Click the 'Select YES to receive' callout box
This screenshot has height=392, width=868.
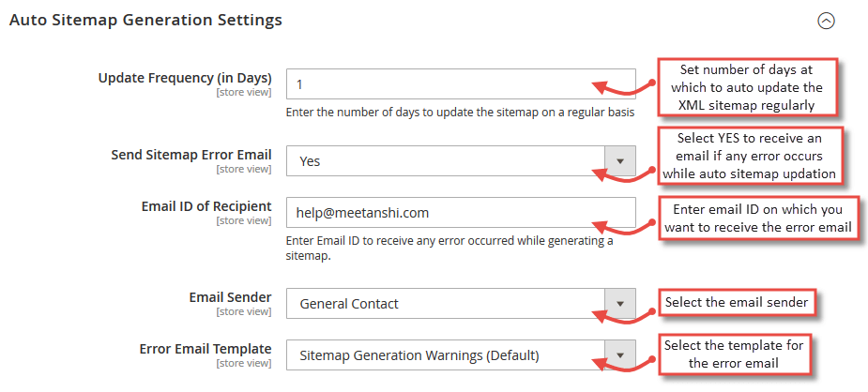click(750, 156)
